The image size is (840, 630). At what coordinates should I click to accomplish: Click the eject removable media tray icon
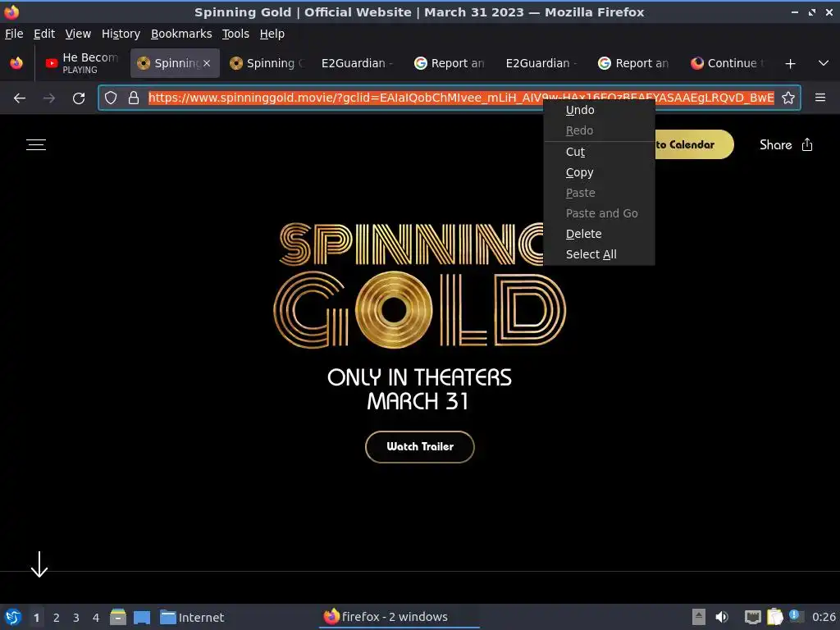pos(699,617)
